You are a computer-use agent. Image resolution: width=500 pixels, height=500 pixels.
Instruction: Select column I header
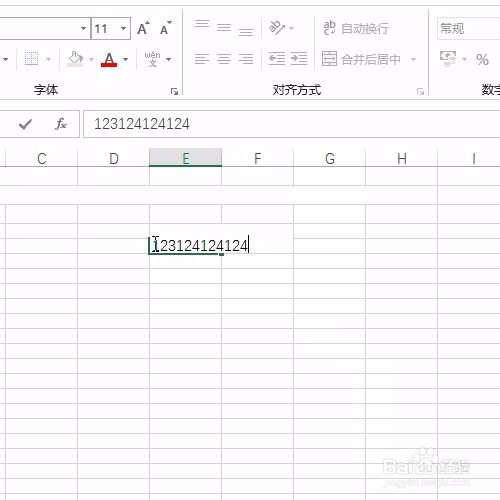coord(474,158)
